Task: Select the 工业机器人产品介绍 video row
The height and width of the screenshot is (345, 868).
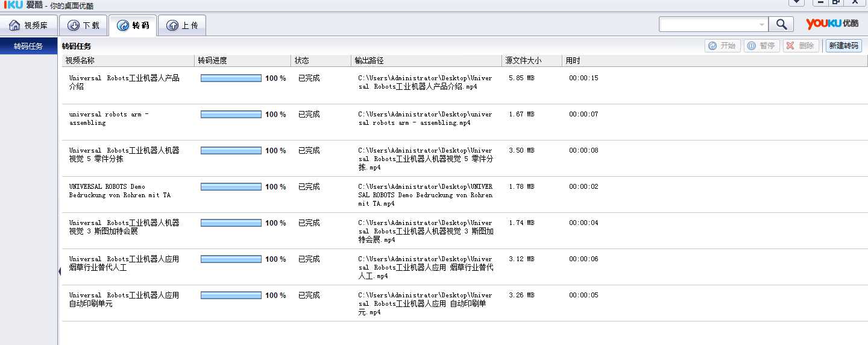Action: pyautogui.click(x=465, y=86)
